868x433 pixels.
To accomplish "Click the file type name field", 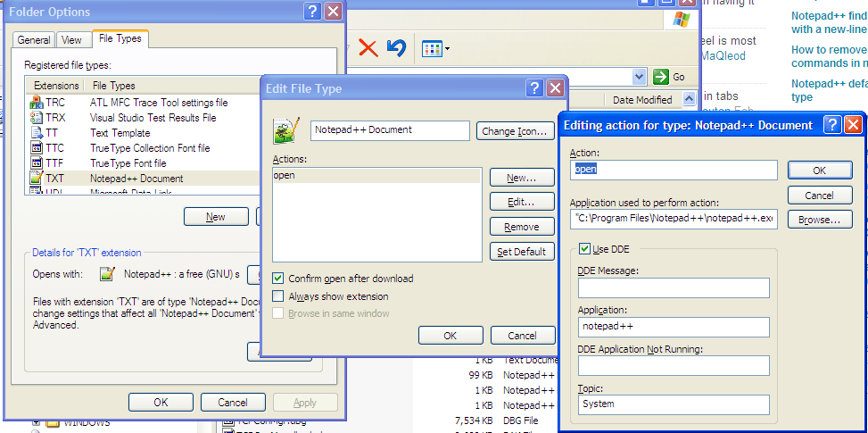I will pos(390,130).
